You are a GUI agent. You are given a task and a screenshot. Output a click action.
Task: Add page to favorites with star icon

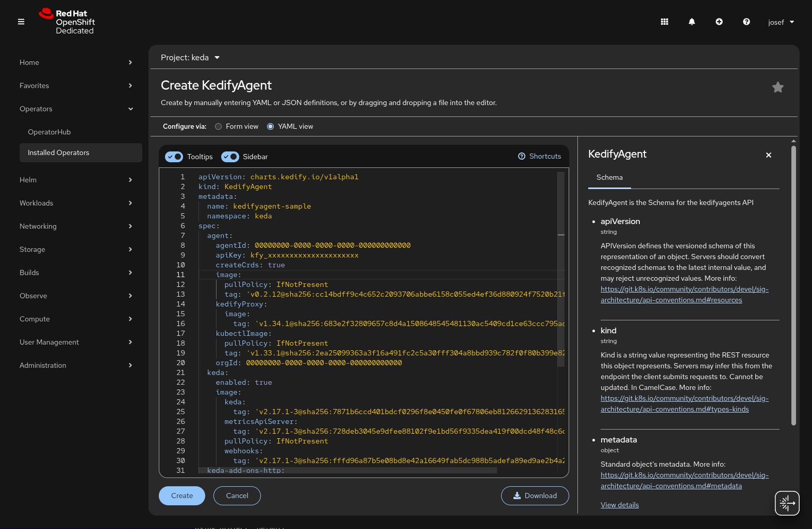(x=778, y=88)
